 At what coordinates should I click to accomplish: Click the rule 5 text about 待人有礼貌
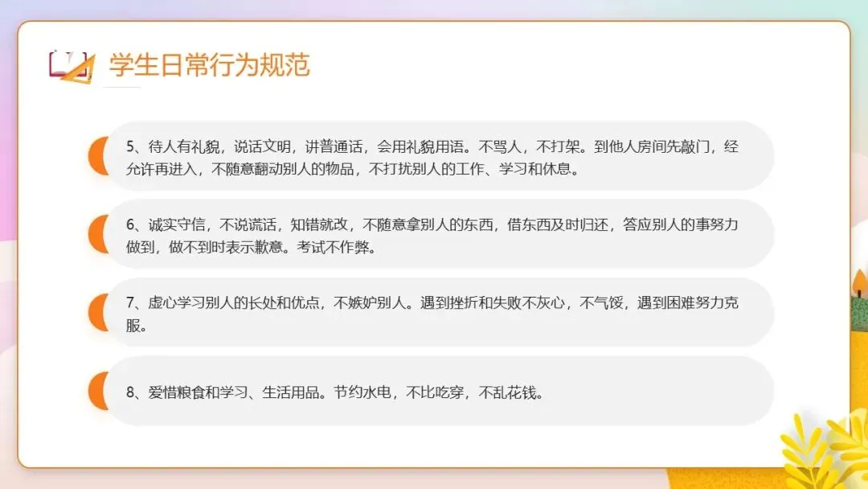point(432,158)
